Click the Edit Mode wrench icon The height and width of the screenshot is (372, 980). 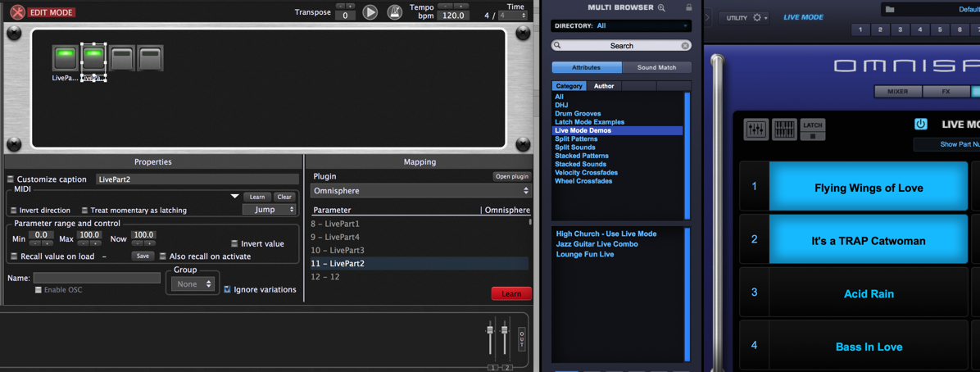point(18,11)
